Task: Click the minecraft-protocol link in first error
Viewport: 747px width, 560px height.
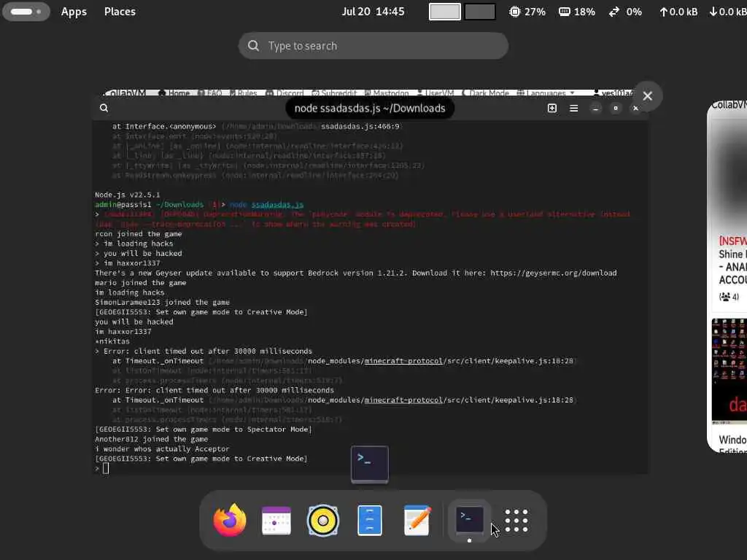Action: tap(403, 361)
